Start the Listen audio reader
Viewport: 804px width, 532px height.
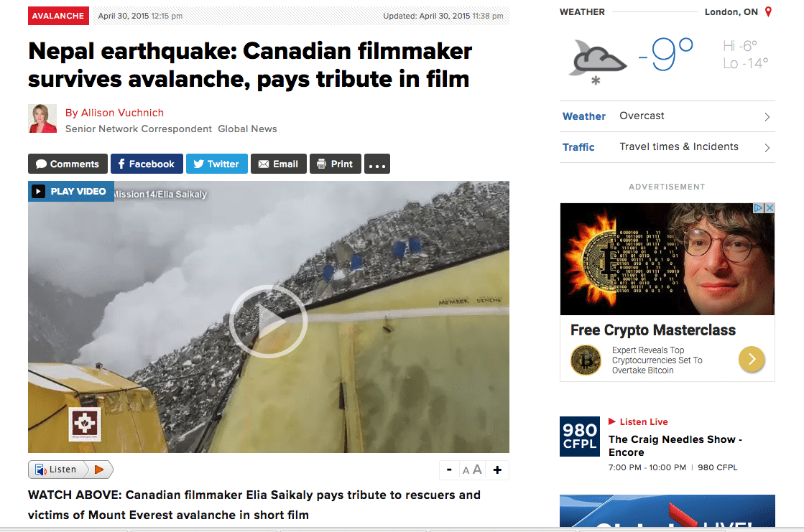click(x=70, y=470)
